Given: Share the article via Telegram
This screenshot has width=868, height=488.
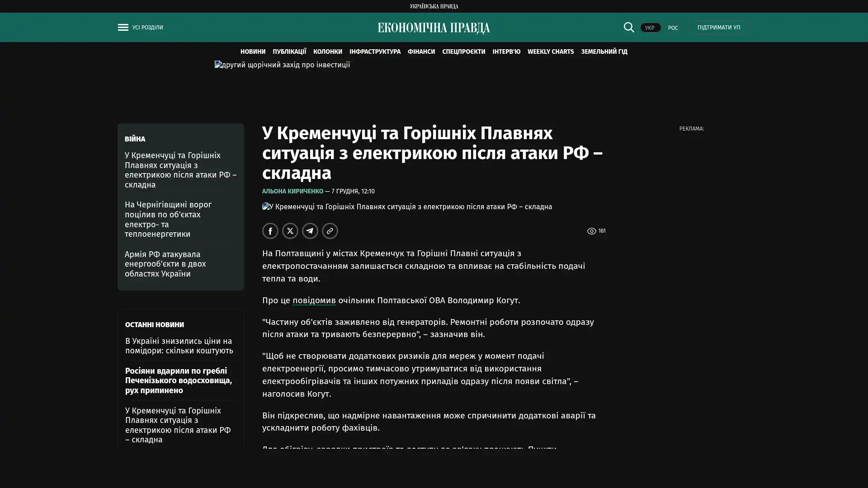Looking at the screenshot, I should coord(310,231).
